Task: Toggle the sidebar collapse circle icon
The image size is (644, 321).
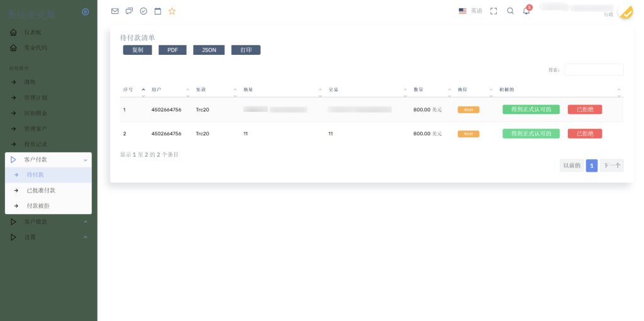Action: [x=86, y=12]
